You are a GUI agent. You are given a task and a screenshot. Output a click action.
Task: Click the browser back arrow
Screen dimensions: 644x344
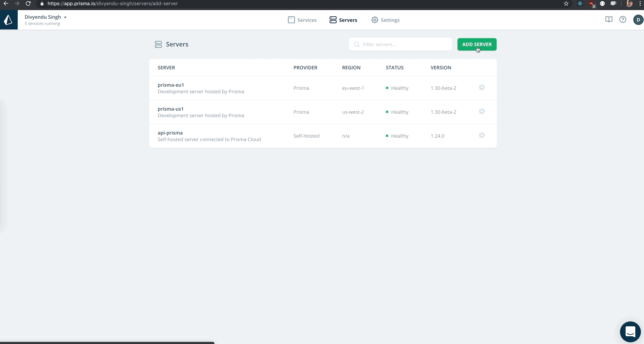click(x=6, y=3)
